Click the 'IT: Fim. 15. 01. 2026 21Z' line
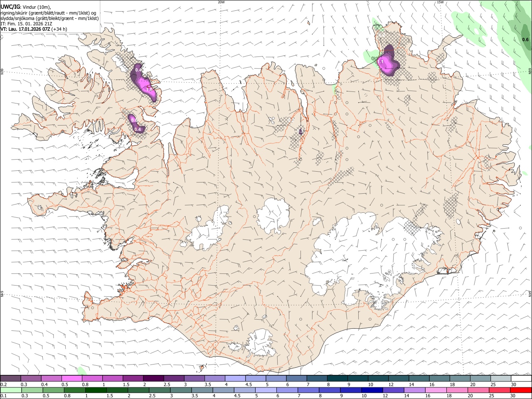Screen dimensions: 532x399 pyautogui.click(x=26, y=24)
